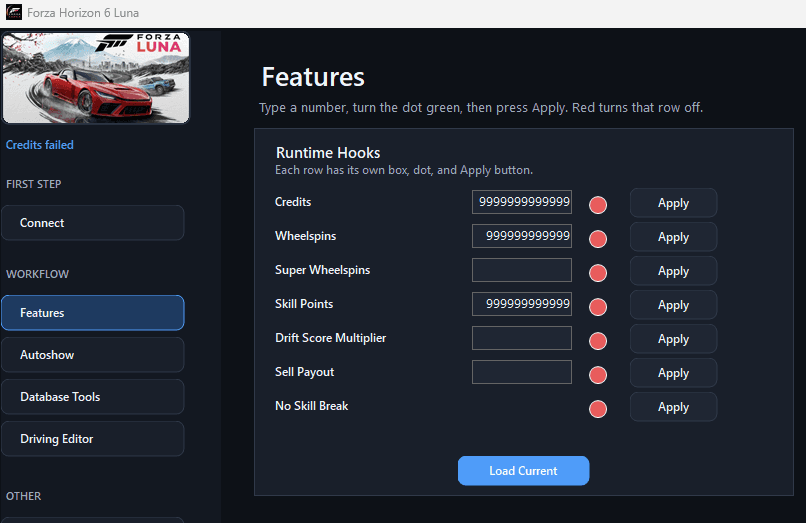Viewport: 806px width, 523px height.
Task: Toggle the Sell Payout red dot
Action: click(598, 374)
